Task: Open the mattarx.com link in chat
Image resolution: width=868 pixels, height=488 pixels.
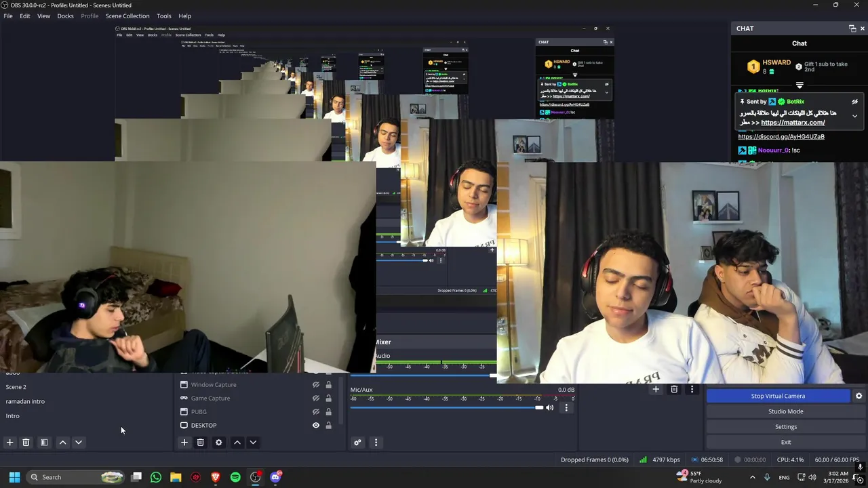Action: click(x=793, y=123)
